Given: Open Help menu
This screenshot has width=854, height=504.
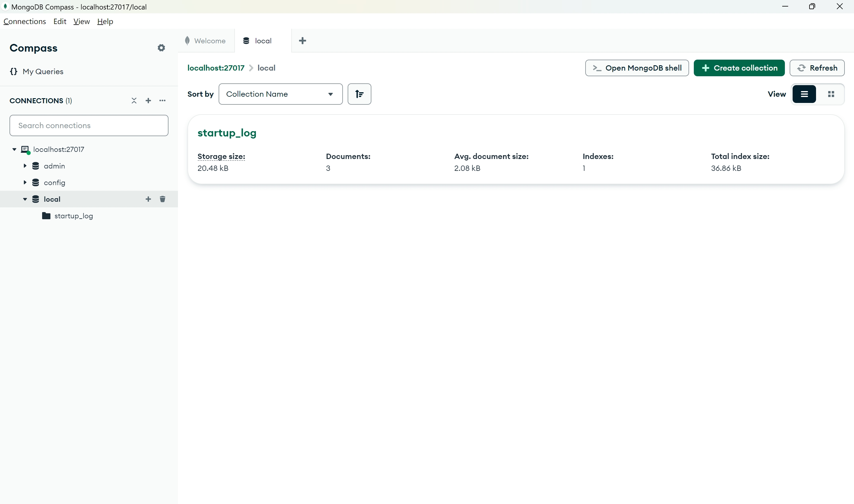Looking at the screenshot, I should pyautogui.click(x=105, y=21).
